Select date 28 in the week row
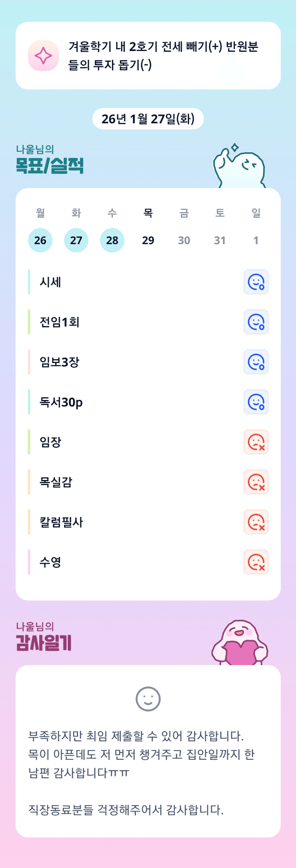This screenshot has width=296, height=868. (112, 240)
